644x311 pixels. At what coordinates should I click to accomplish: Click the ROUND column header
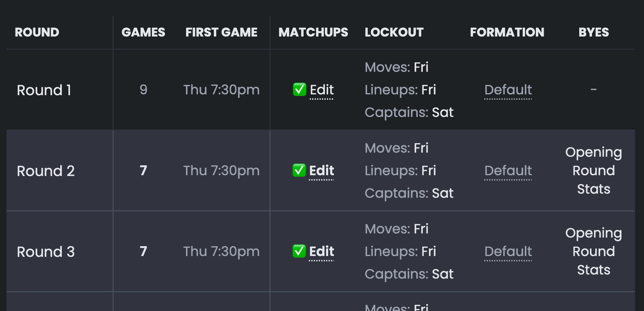tap(36, 32)
